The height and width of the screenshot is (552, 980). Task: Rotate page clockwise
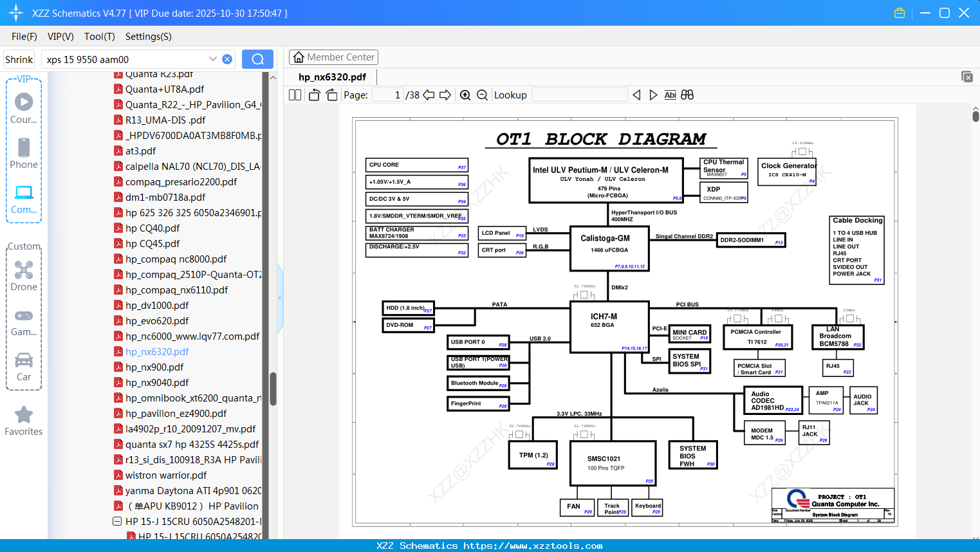[x=331, y=95]
